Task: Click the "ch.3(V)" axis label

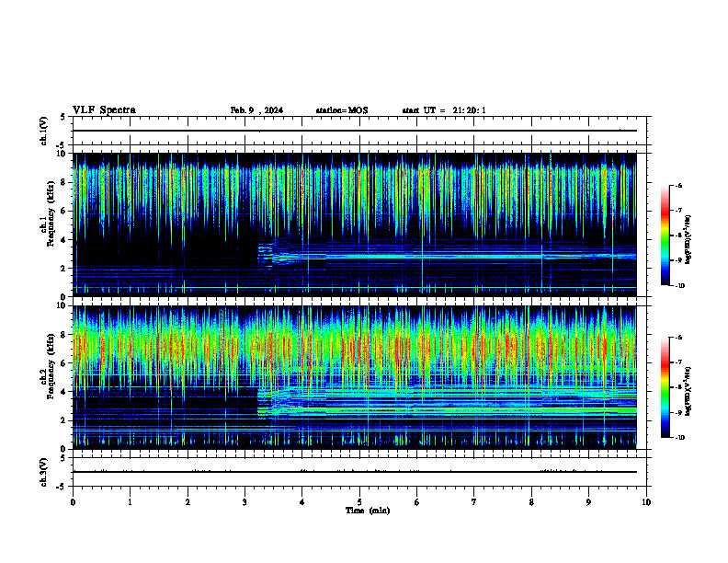Action: 43,472
